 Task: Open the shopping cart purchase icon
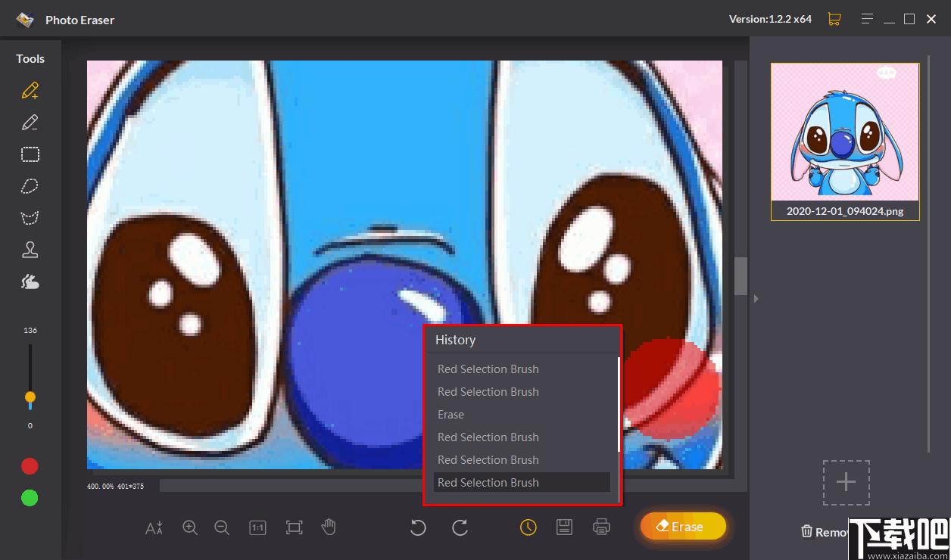click(834, 19)
